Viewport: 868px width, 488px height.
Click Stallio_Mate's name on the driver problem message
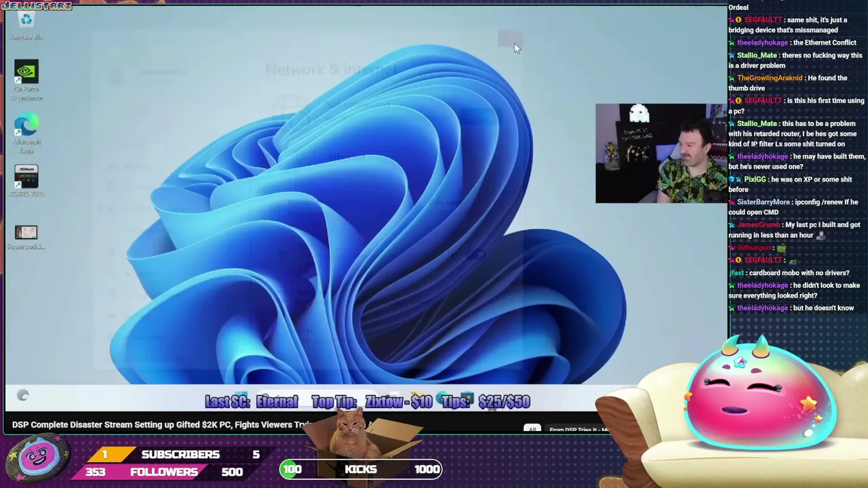tap(757, 56)
